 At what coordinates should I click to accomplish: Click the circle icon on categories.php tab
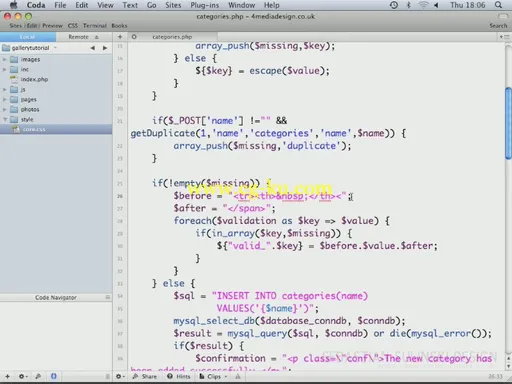click(x=134, y=37)
